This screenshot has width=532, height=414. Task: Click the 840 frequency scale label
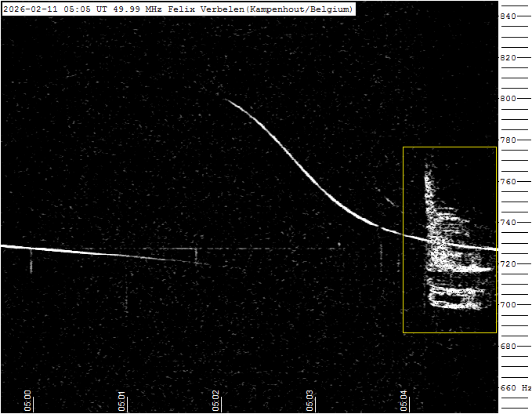pos(508,16)
